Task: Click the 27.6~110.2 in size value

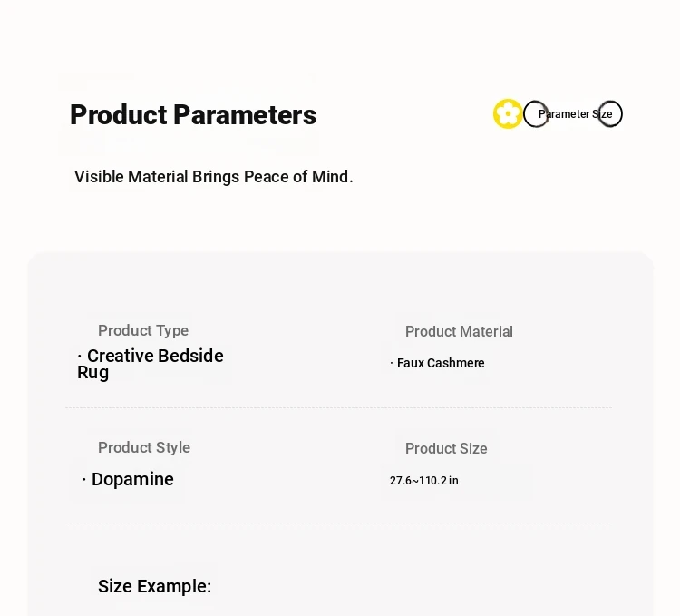Action: [424, 481]
